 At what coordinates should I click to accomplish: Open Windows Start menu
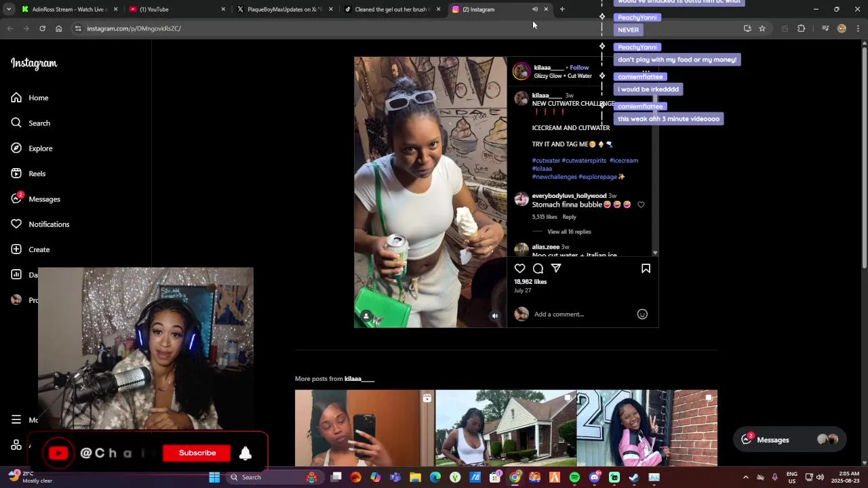point(214,477)
